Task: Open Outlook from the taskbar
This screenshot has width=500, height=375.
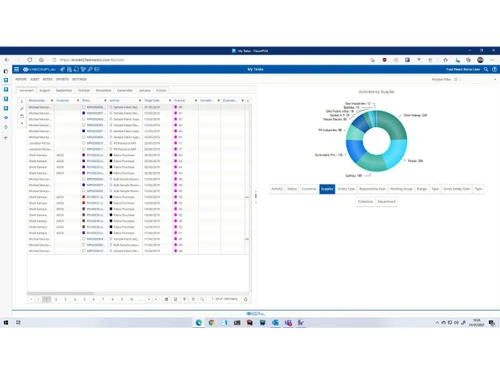Action: coord(275,322)
